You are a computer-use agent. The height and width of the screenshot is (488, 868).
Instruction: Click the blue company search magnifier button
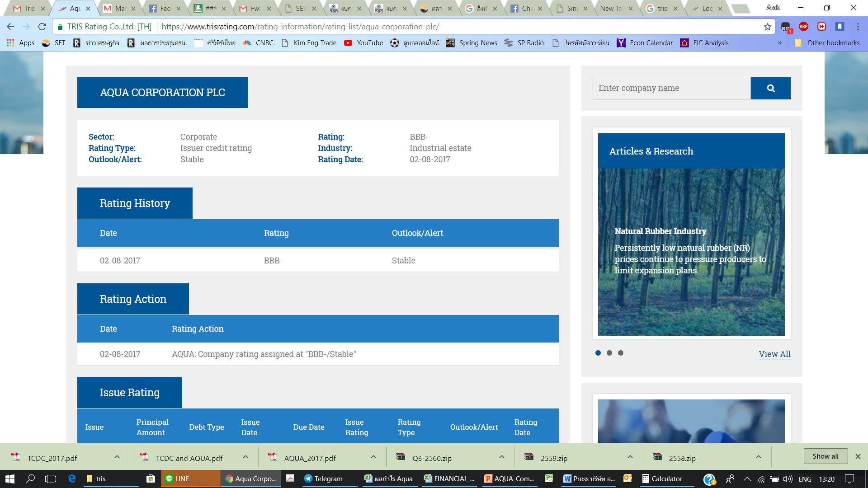[x=770, y=88]
